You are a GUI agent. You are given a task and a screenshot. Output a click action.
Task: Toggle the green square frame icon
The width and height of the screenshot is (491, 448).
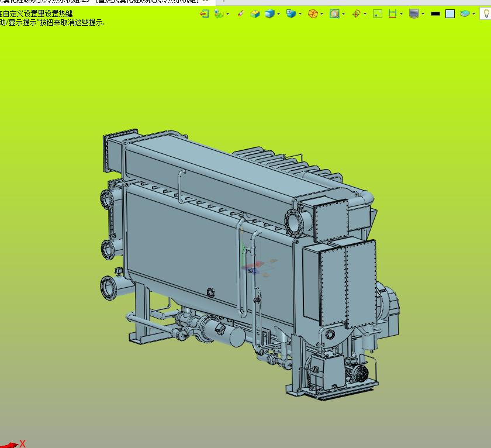[x=378, y=13]
